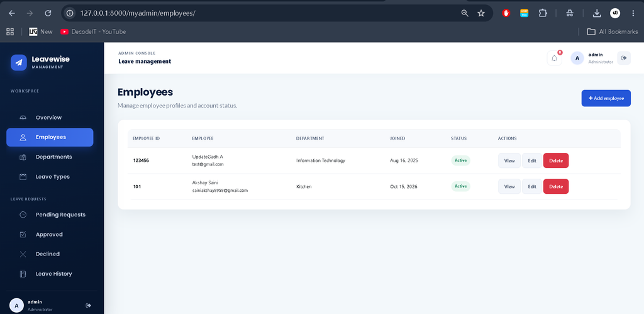Viewport: 644px width, 314px height.
Task: Open Declined leave requests
Action: 50,254
